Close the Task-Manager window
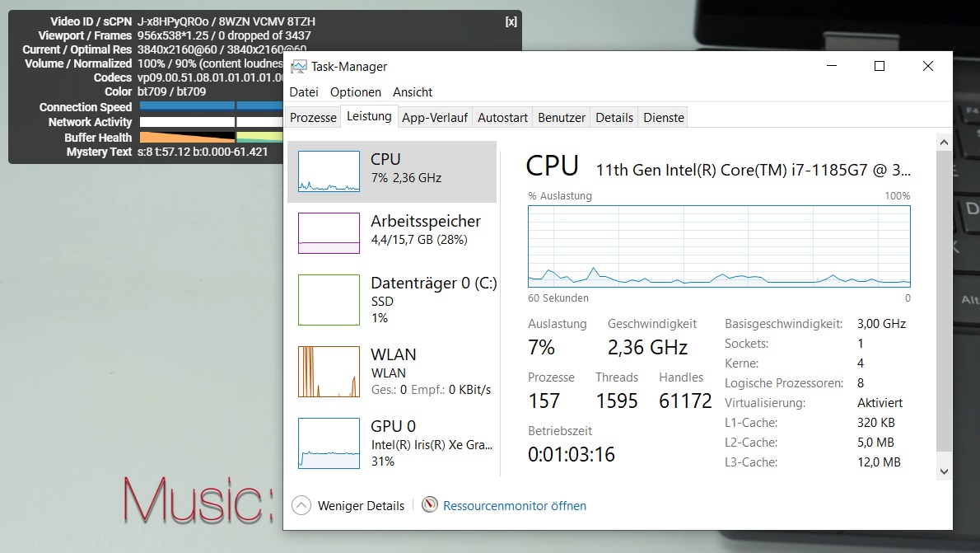This screenshot has width=980, height=553. 928,66
